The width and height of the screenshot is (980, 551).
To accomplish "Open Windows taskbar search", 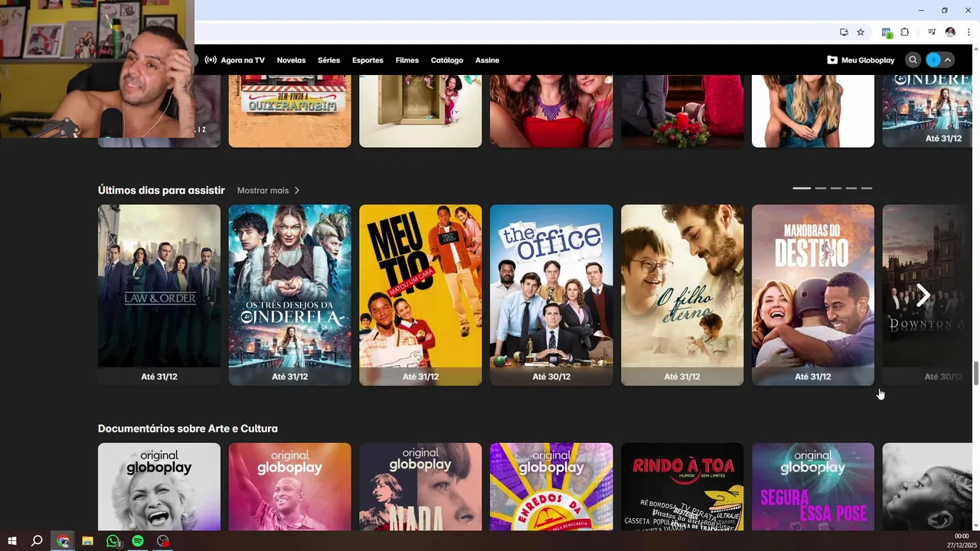I will coord(37,541).
